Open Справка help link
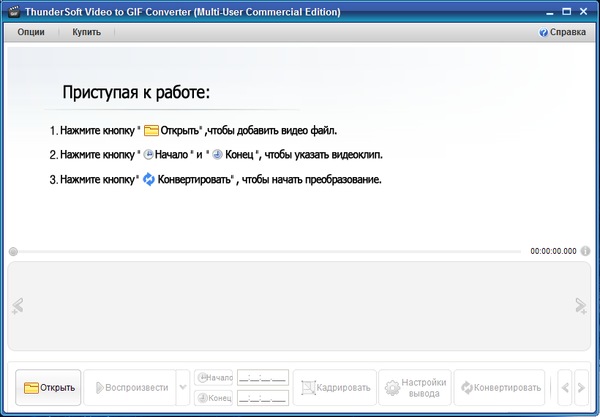Viewport: 600px width, 417px height. click(x=562, y=32)
